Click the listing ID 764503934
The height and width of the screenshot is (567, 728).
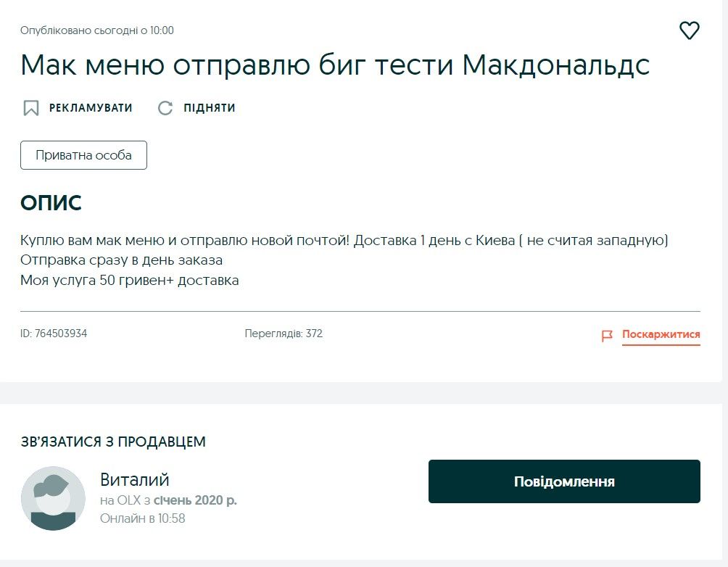click(54, 334)
